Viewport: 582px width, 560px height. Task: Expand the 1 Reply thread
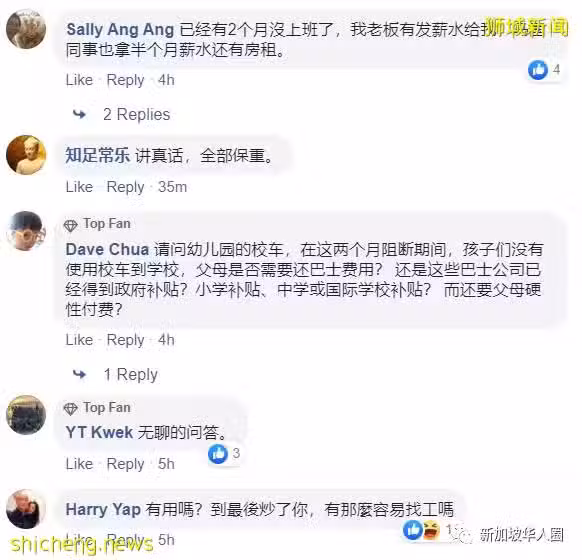[131, 374]
